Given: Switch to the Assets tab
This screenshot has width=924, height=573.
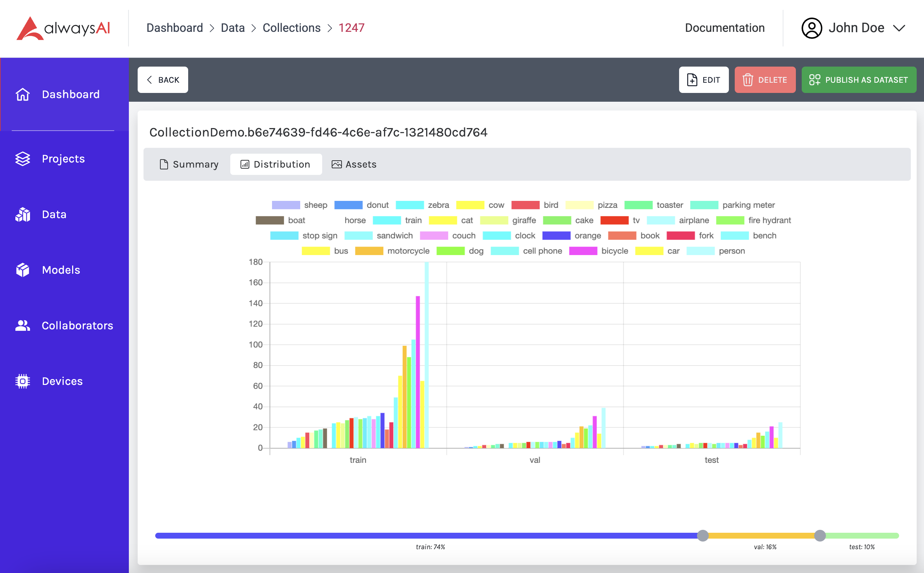Looking at the screenshot, I should (354, 164).
